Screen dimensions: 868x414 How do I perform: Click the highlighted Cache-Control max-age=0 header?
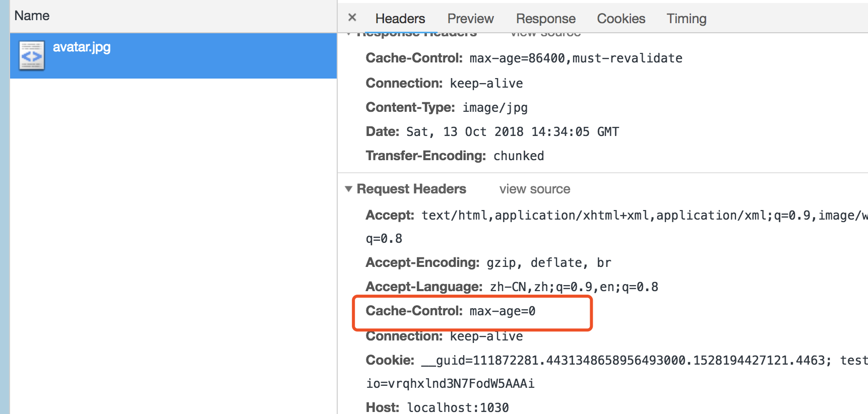[451, 311]
